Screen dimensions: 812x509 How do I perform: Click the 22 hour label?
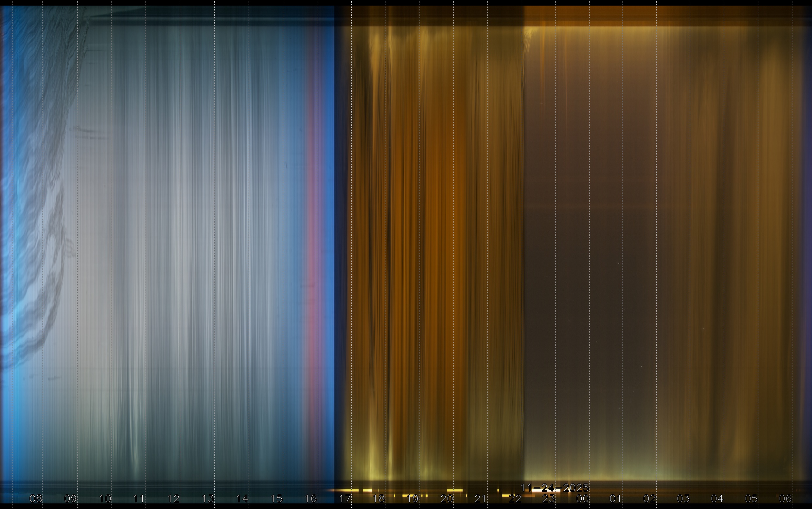tap(515, 499)
